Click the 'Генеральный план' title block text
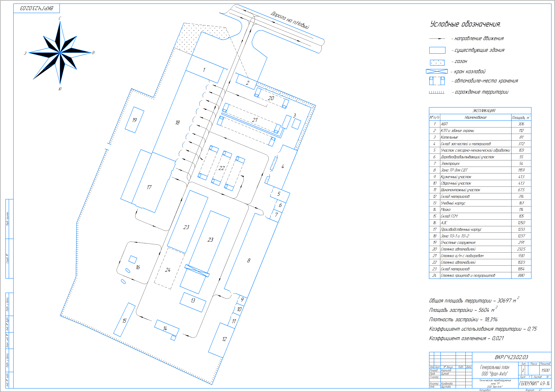The height and width of the screenshot is (392, 555). point(494,367)
